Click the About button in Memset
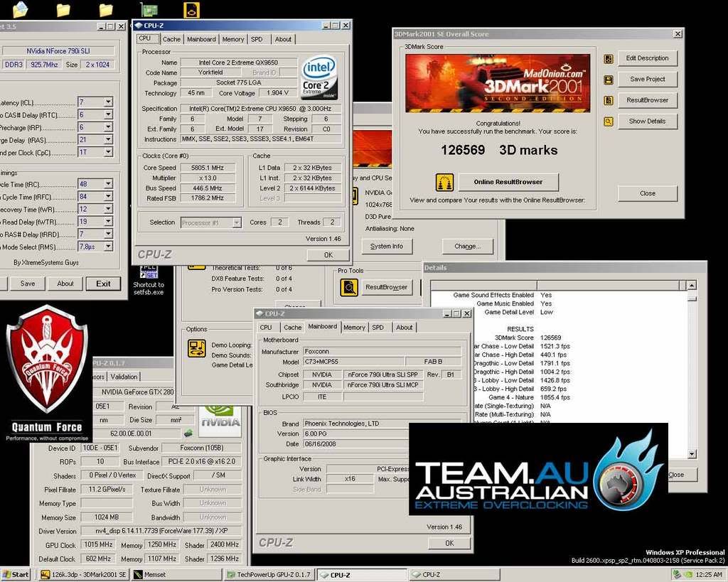This screenshot has width=728, height=582. (x=65, y=284)
